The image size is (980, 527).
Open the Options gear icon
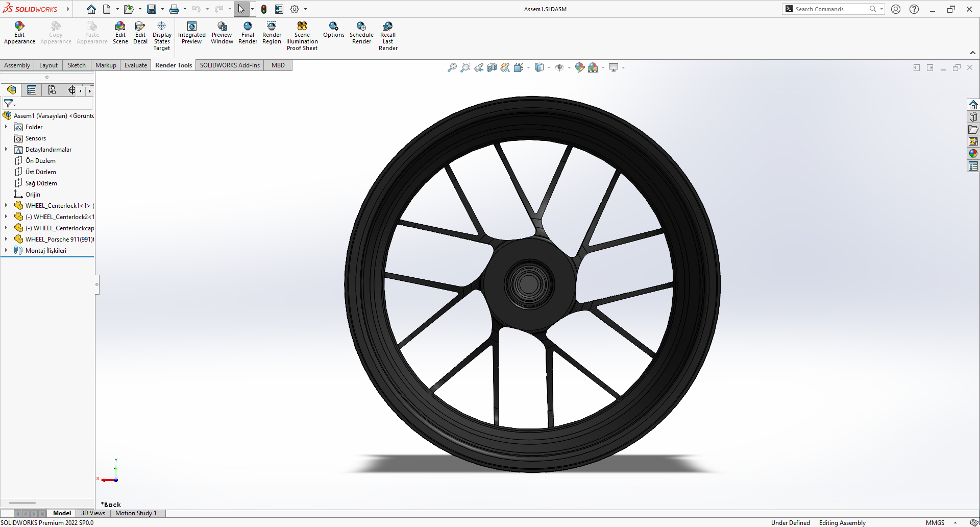point(295,9)
